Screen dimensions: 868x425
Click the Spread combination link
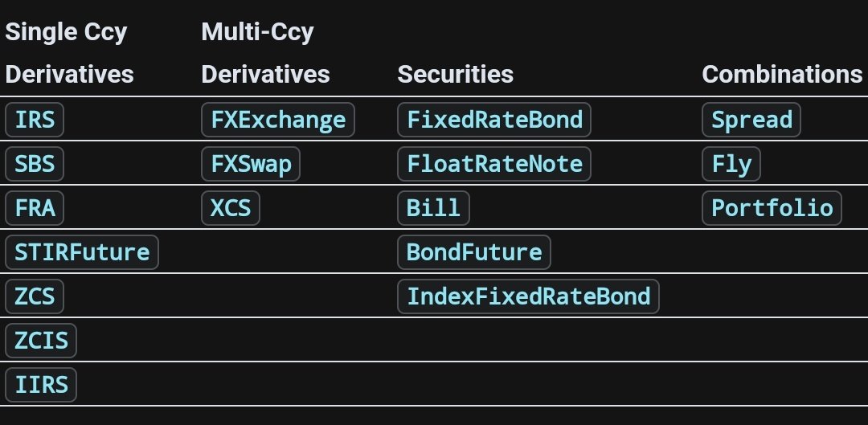pos(751,120)
